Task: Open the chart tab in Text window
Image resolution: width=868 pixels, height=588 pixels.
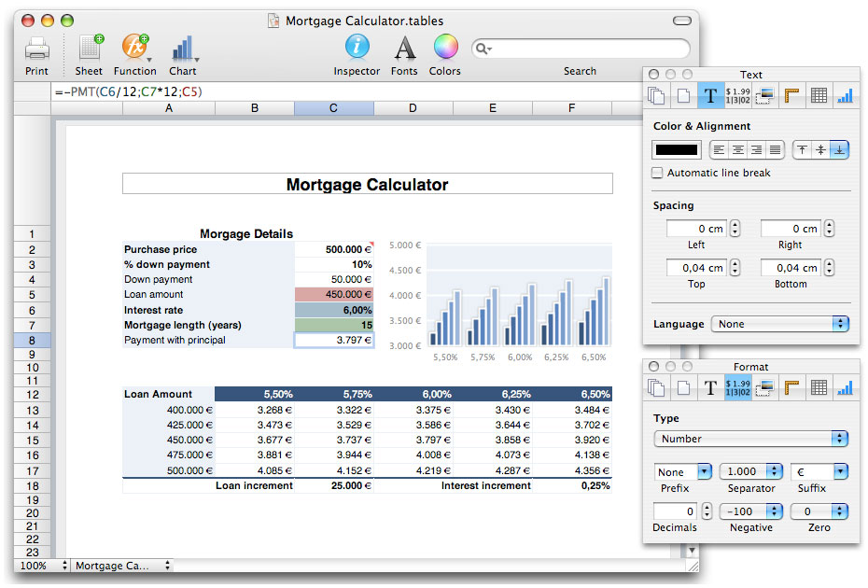Action: pyautogui.click(x=845, y=96)
